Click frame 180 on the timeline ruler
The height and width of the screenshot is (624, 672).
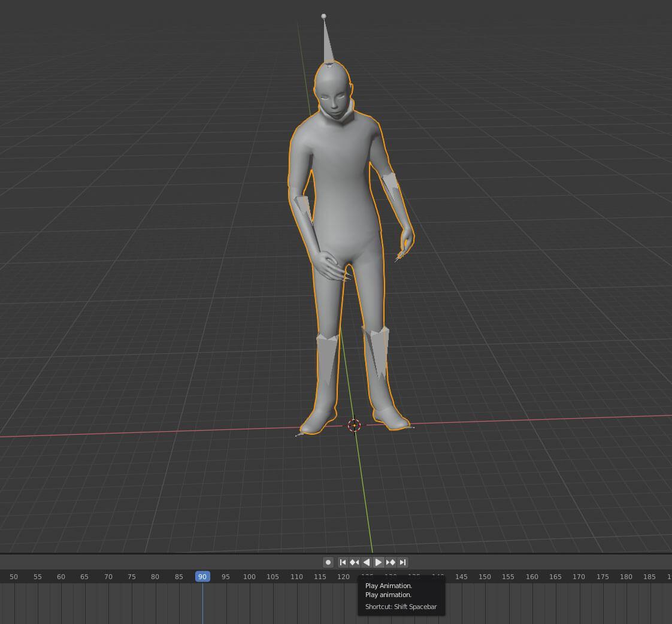(x=626, y=577)
